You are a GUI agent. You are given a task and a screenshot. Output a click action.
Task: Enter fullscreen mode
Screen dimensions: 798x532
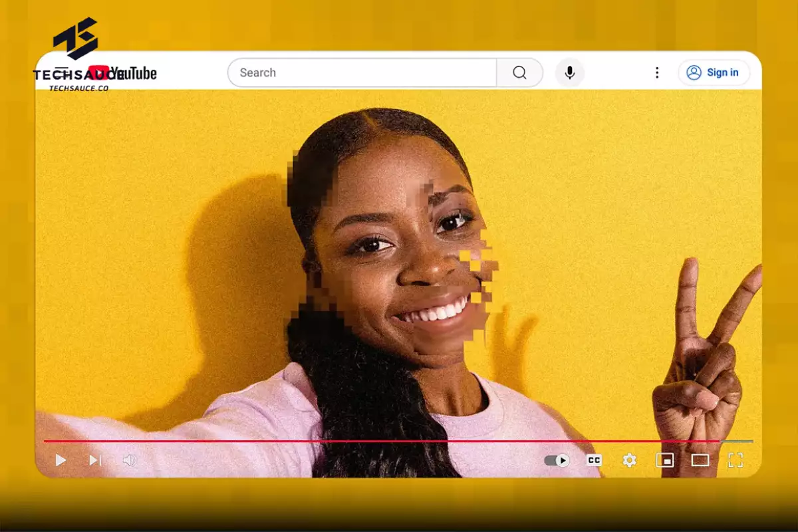pyautogui.click(x=735, y=460)
